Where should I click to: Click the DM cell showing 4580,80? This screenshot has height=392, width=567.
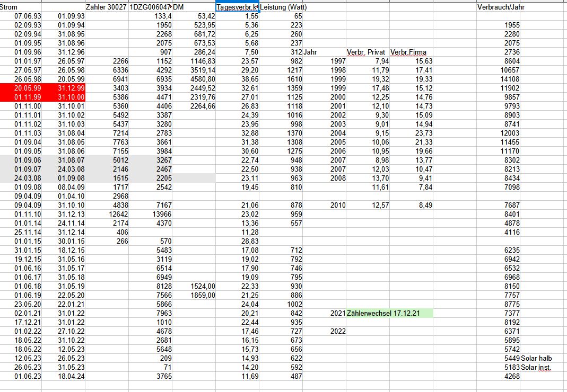coord(193,79)
